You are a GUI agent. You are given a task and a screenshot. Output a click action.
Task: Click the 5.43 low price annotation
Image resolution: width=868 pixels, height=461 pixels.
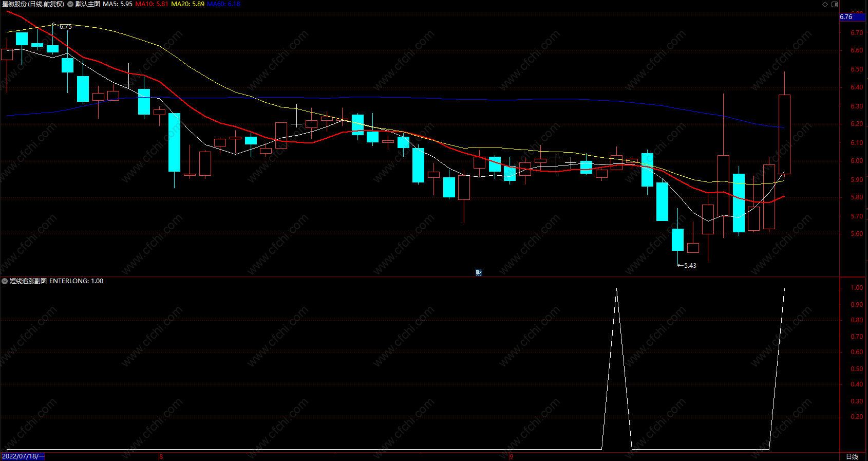point(690,266)
